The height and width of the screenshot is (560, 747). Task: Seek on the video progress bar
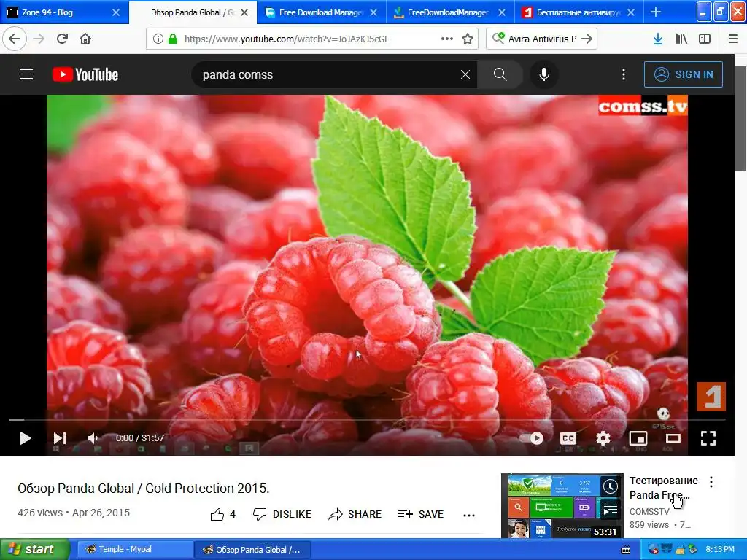[367, 419]
